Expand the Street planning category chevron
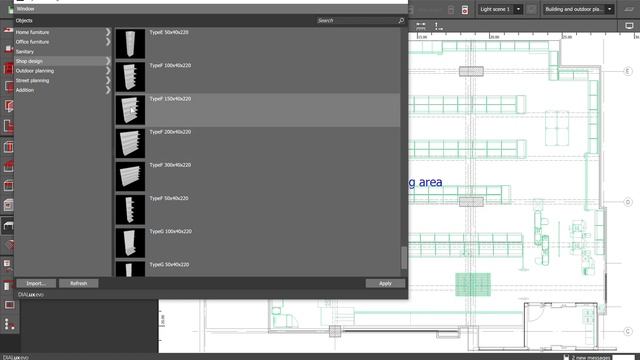 tap(108, 80)
